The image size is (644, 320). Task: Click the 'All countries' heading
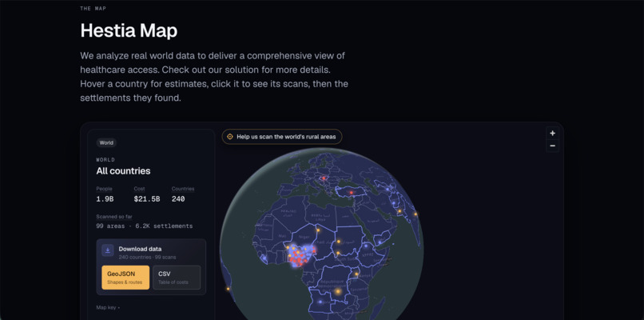[123, 171]
